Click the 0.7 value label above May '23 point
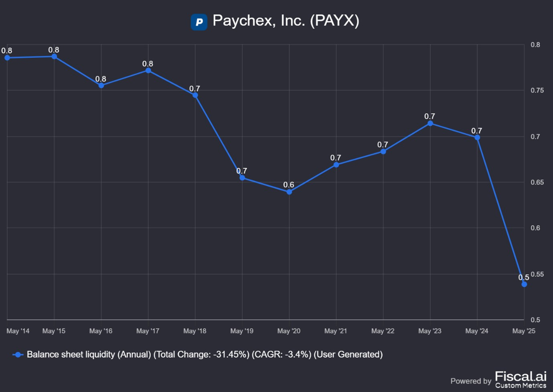Viewport: 553px width, 392px height. [430, 116]
